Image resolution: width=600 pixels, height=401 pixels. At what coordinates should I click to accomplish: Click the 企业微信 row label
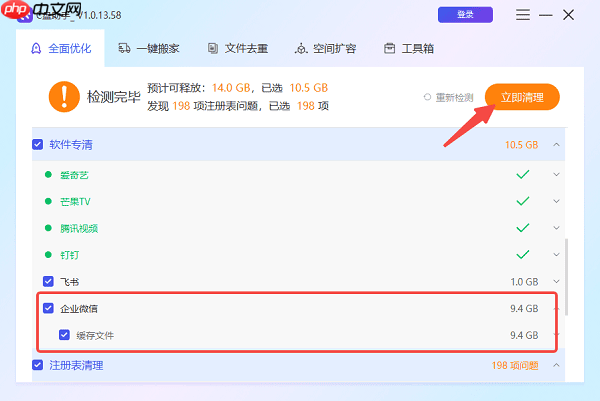pos(79,309)
